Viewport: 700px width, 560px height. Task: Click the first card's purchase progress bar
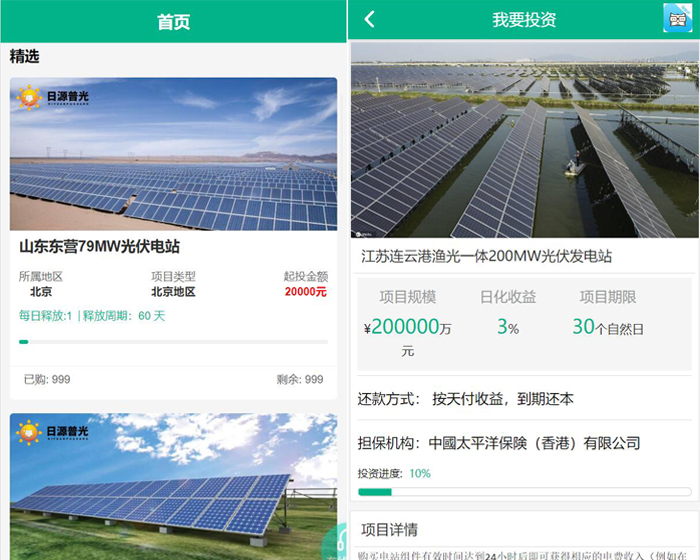coord(173,342)
